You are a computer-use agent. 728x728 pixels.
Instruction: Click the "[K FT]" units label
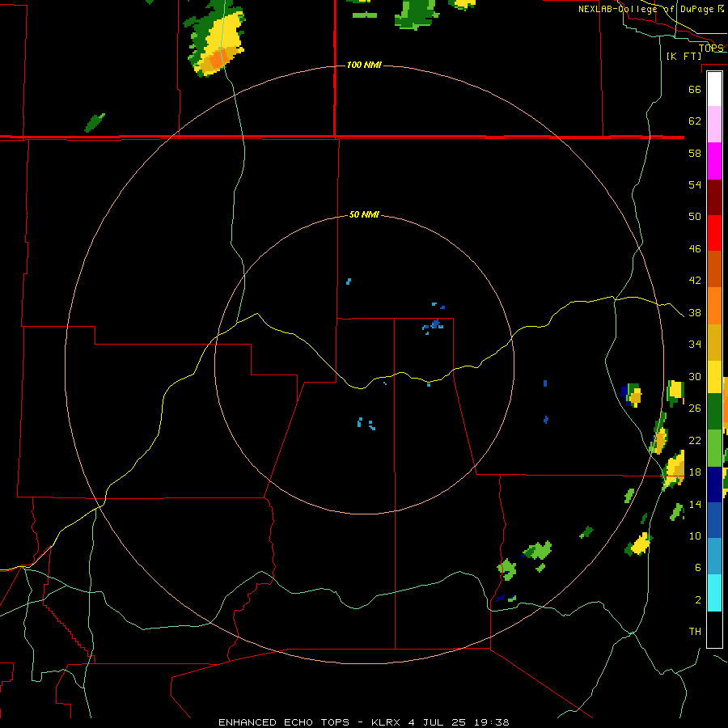coord(684,56)
